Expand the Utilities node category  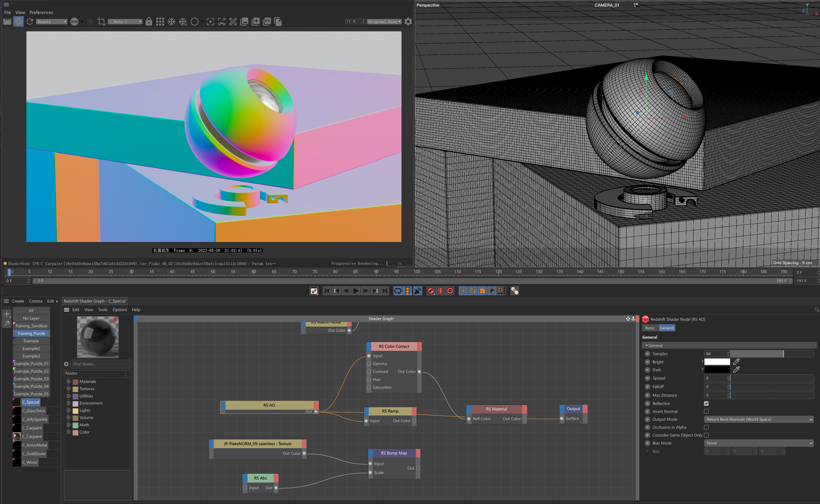click(68, 396)
